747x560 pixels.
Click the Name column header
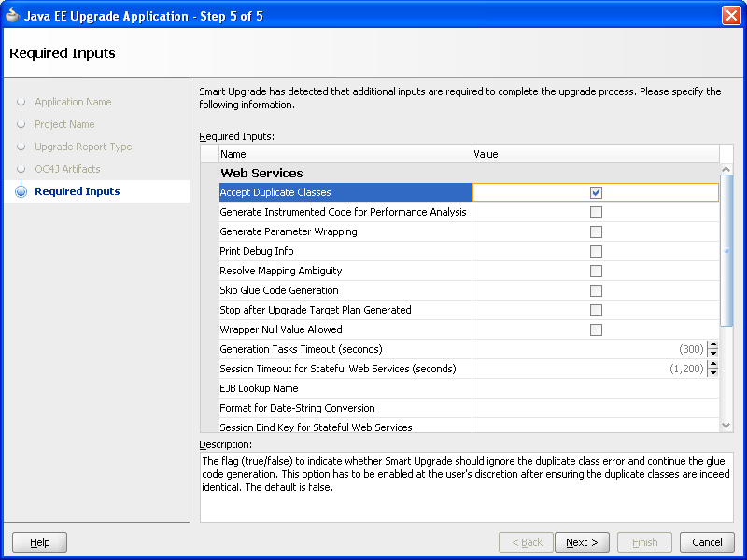[x=345, y=154]
